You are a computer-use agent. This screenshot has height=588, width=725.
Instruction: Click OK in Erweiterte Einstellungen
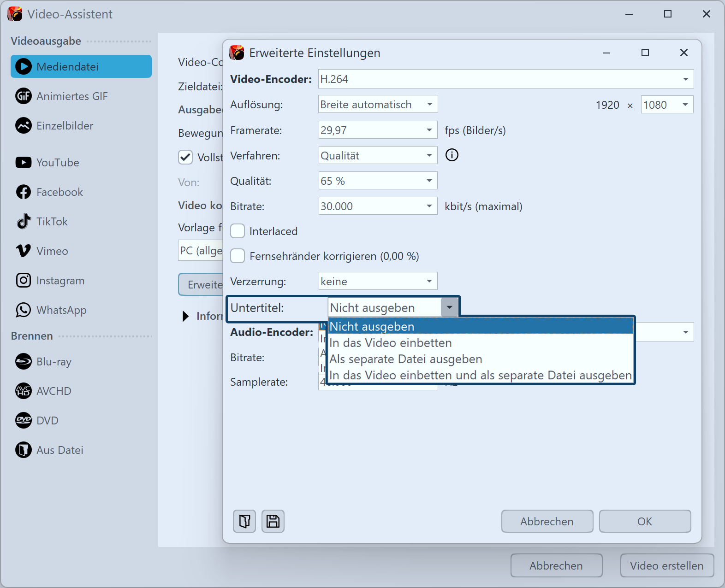[644, 521]
